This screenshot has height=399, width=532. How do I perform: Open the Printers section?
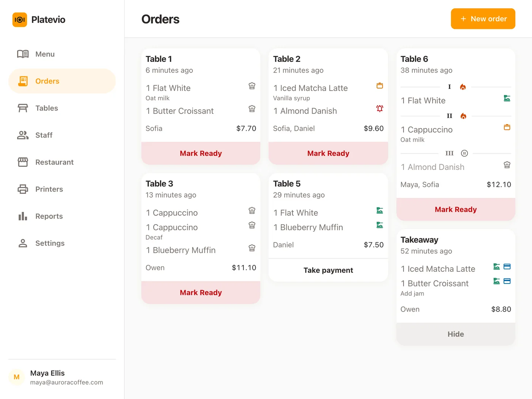click(x=62, y=189)
